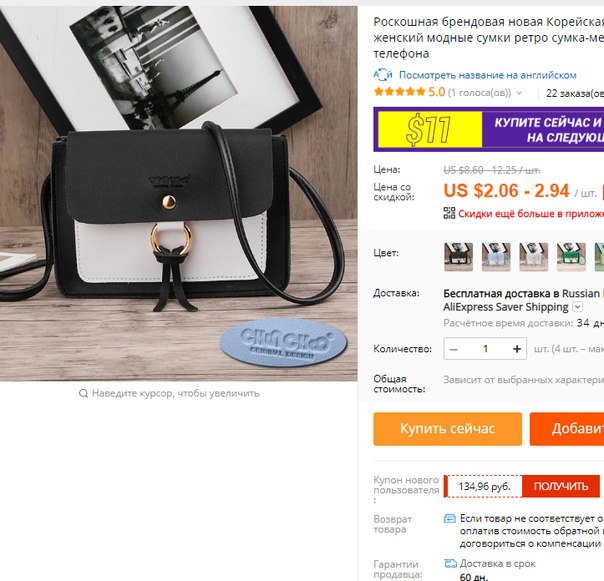This screenshot has height=581, width=604.
Task: Click the $11 promotional banner
Action: click(x=488, y=129)
